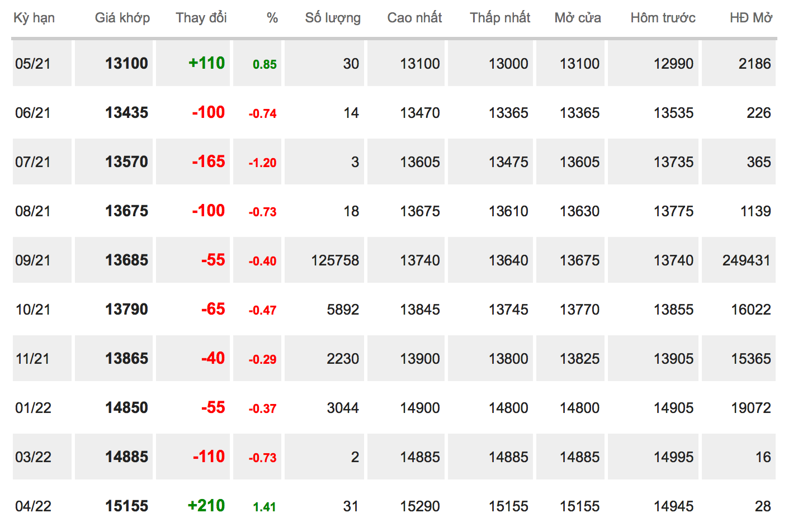793x532 pixels.
Task: Select the 05/21 contract row
Action: [394, 63]
